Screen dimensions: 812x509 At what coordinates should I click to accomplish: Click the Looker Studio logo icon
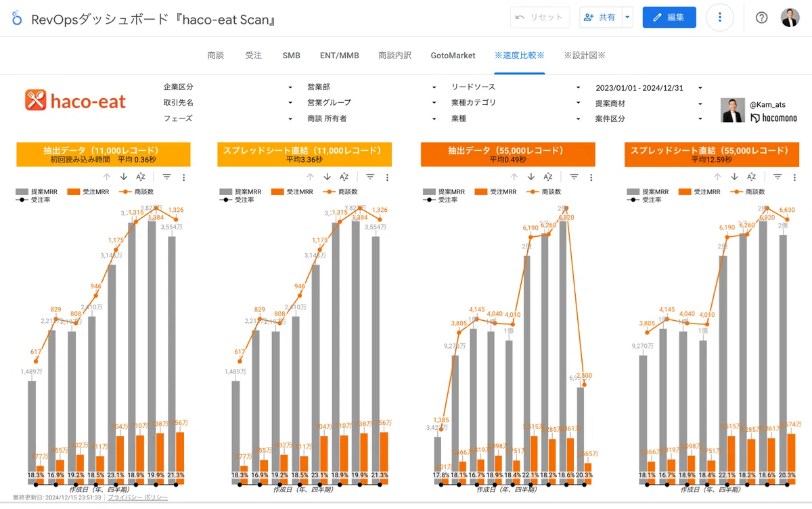tap(17, 18)
